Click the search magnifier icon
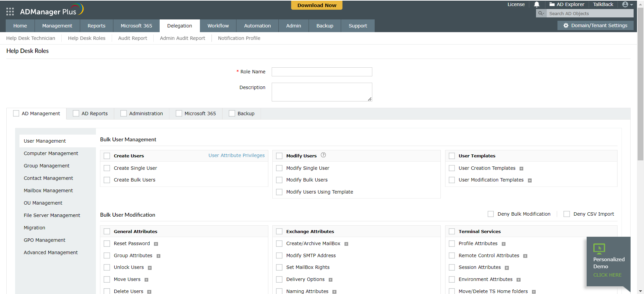The image size is (644, 294). pos(541,13)
